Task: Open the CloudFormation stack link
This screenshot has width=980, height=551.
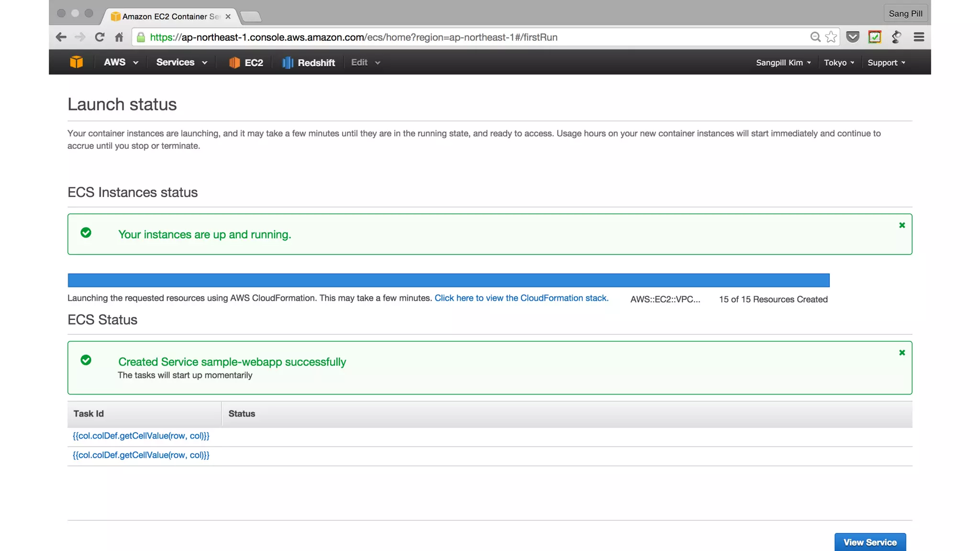Action: pos(521,298)
